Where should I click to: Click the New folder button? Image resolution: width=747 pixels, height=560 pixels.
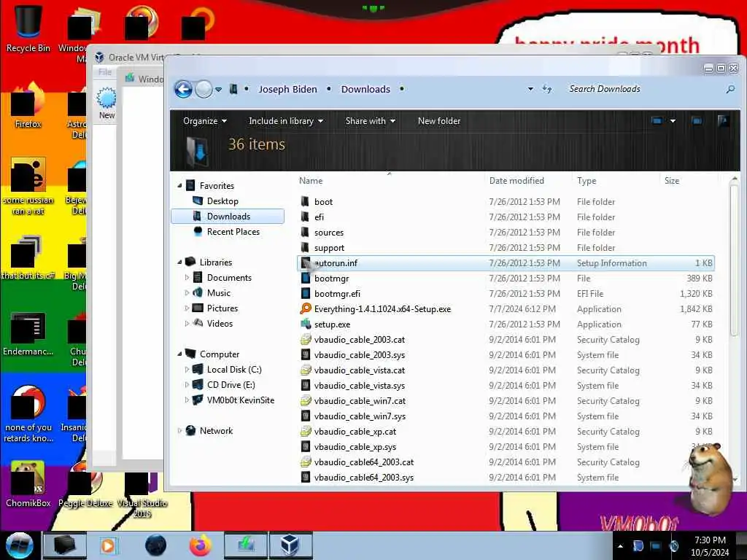click(x=438, y=121)
